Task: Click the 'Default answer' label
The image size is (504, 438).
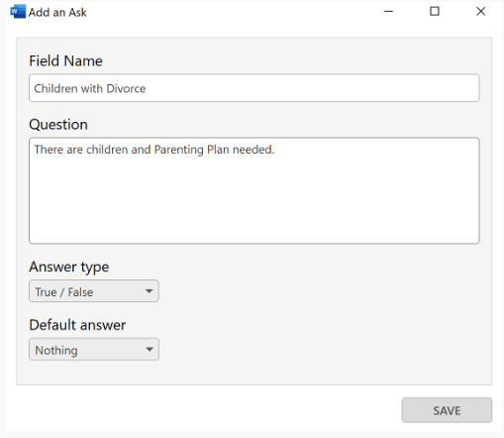Action: [77, 325]
